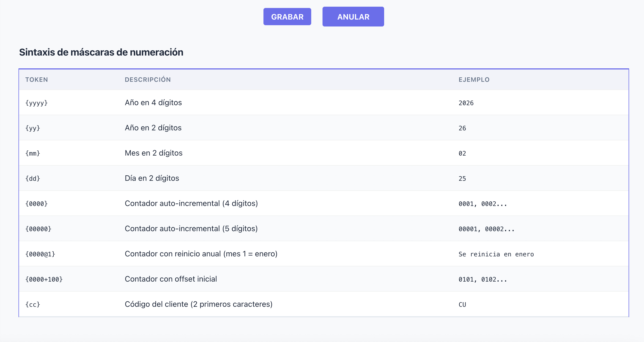Select the {00000} counter token
This screenshot has height=342, width=644.
click(38, 229)
